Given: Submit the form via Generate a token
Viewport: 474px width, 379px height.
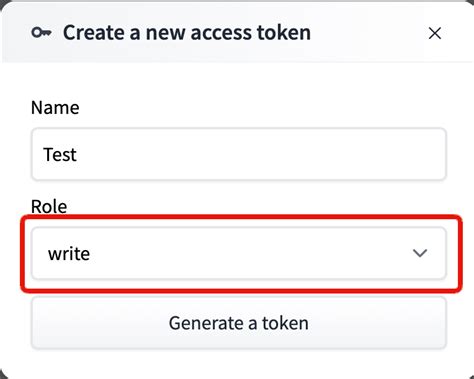Looking at the screenshot, I should click(239, 323).
